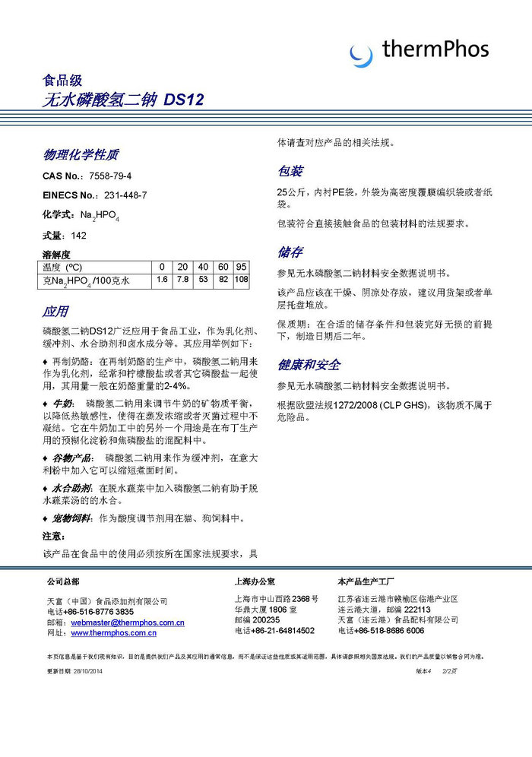
Task: Select the title 无水磷酸氢二钠 DS12
Action: pos(123,100)
